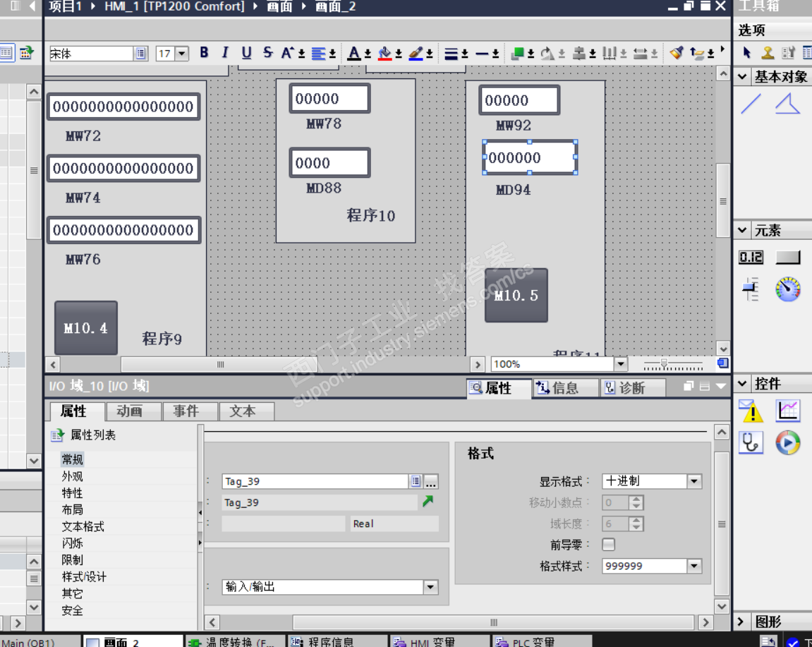This screenshot has height=647, width=812.
Task: Click the text alignment icon
Action: (x=318, y=54)
